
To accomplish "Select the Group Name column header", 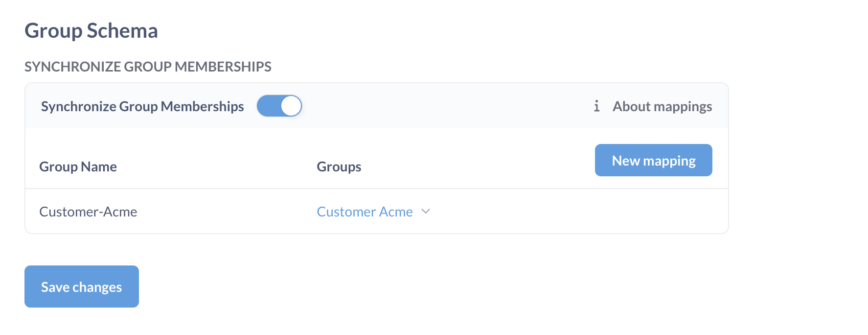I will 78,167.
